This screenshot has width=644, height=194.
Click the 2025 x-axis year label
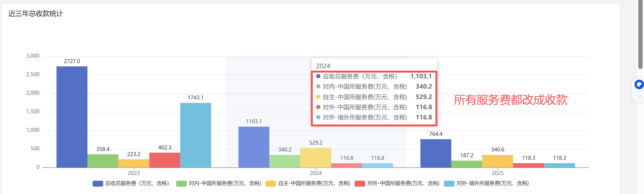click(x=498, y=173)
